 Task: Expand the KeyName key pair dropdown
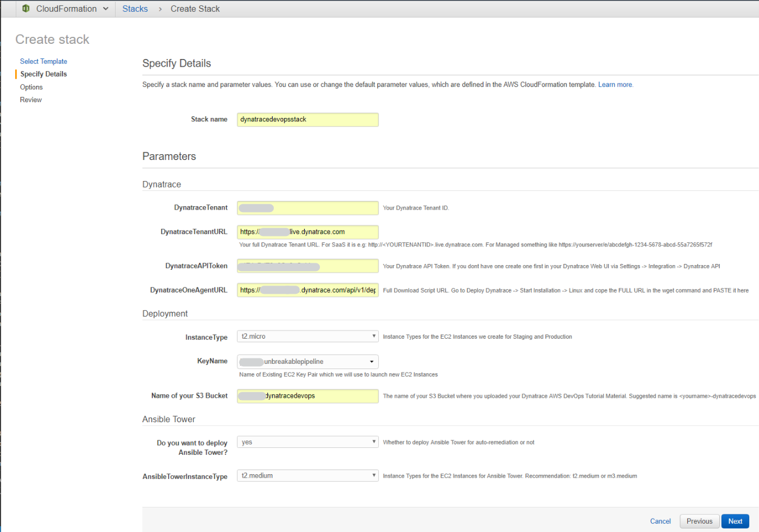(308, 361)
